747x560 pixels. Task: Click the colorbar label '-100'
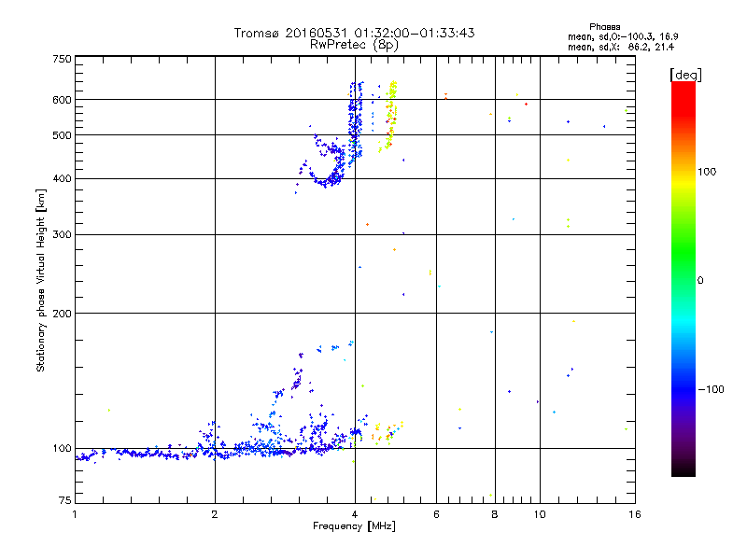click(711, 389)
